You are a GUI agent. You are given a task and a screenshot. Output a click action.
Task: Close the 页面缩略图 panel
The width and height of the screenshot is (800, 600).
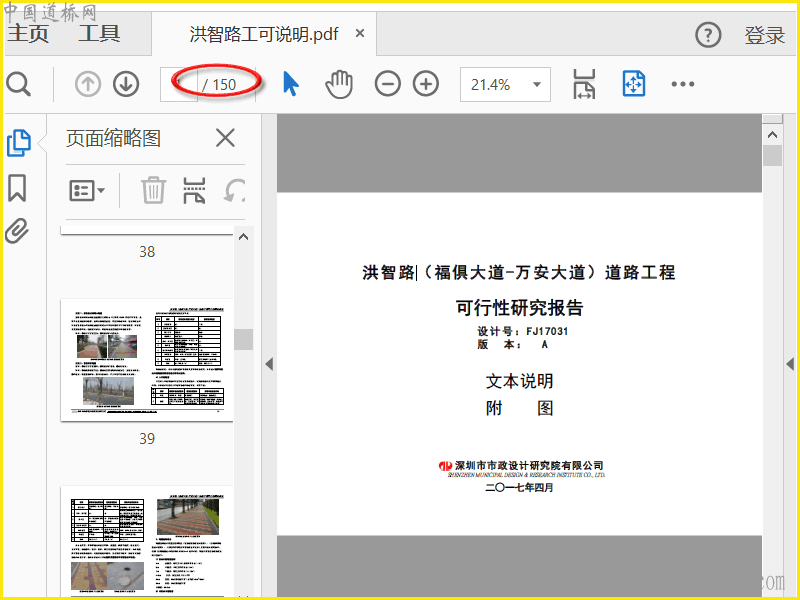pyautogui.click(x=225, y=138)
